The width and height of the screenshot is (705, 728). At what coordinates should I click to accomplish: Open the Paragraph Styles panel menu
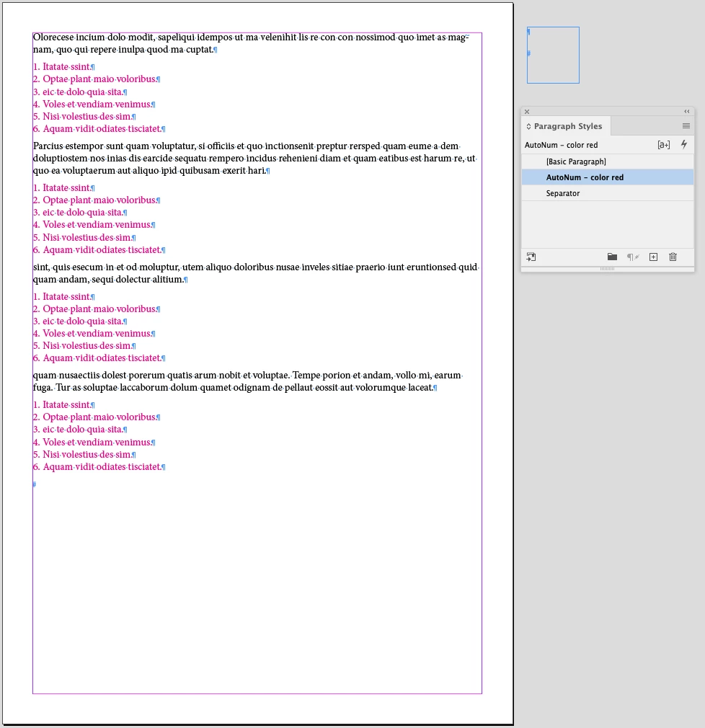pos(686,126)
